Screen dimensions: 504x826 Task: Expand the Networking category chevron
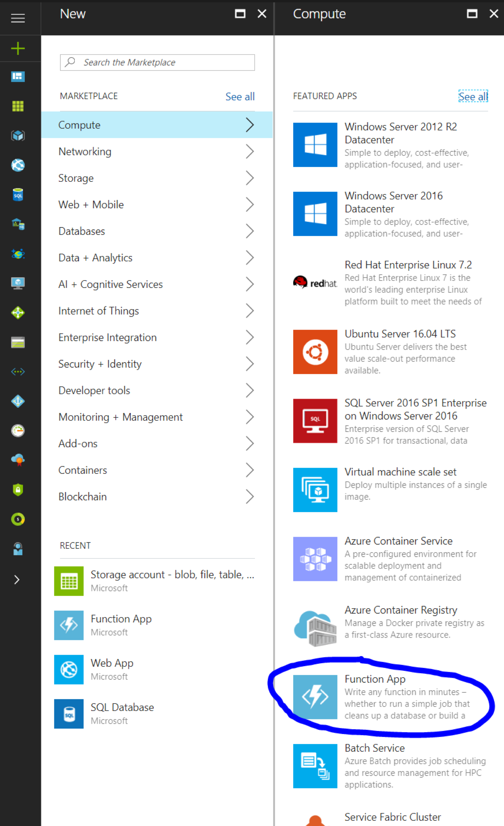250,152
